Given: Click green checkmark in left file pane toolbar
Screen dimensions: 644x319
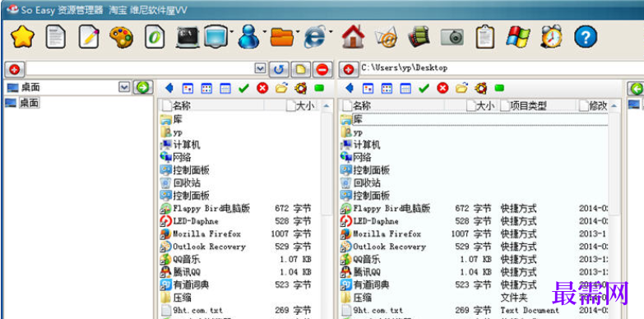Looking at the screenshot, I should pos(244,88).
